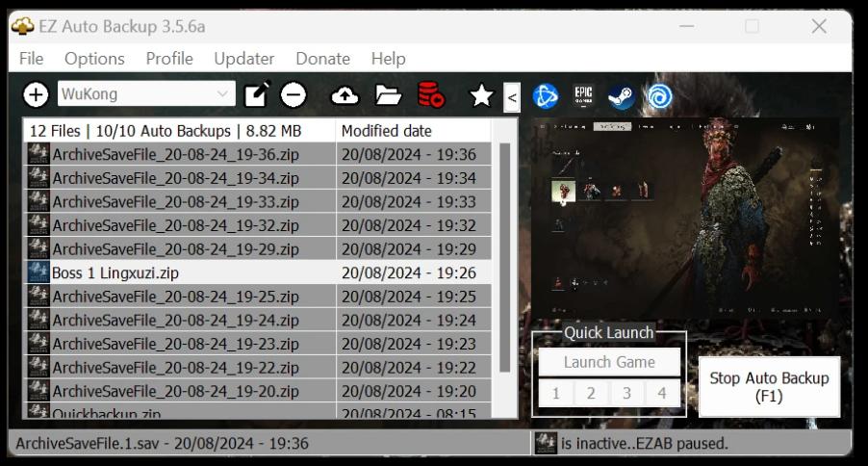Click the backup list vertical scrollbar
This screenshot has width=868, height=466.
(504, 258)
